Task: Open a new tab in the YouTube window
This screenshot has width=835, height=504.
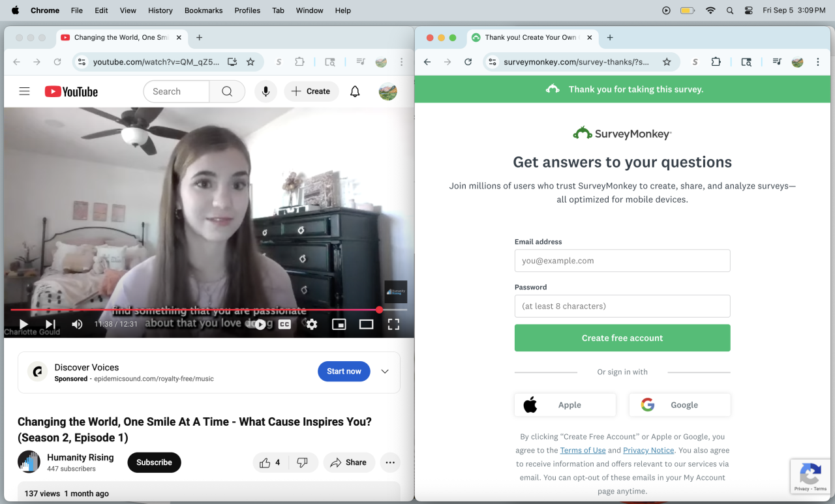Action: click(x=200, y=38)
